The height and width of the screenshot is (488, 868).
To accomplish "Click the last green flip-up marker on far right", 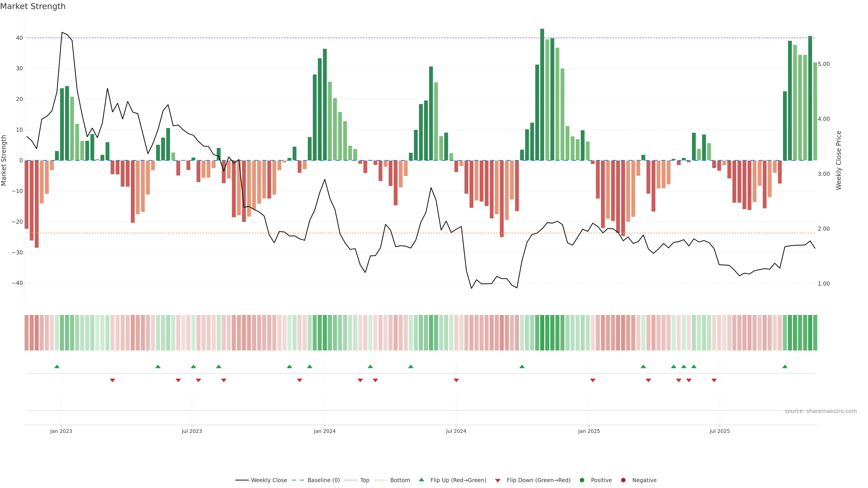I will click(x=785, y=366).
